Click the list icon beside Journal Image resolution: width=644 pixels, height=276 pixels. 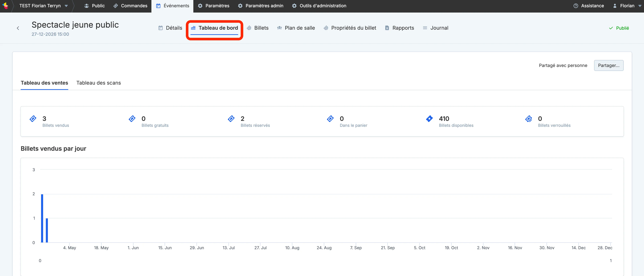(x=425, y=28)
